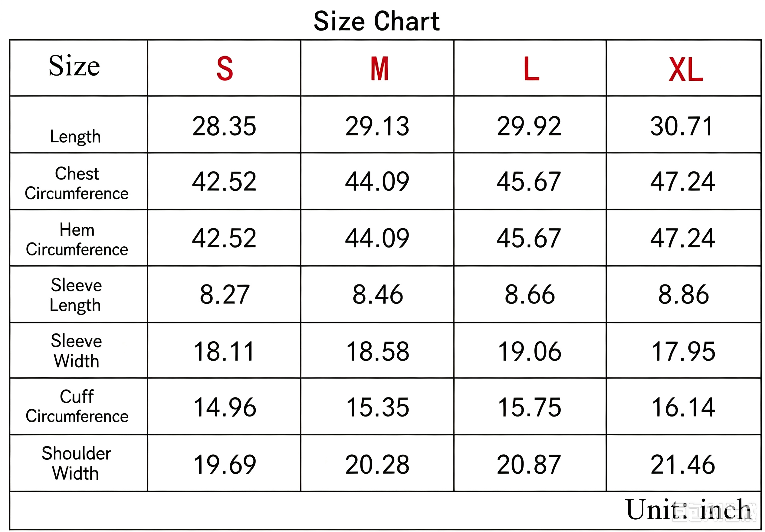Click the 21.46 shoulder width value

tap(683, 464)
